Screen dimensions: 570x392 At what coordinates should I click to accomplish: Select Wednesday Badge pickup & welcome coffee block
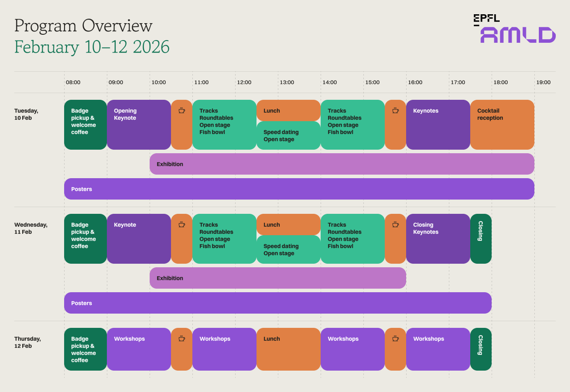point(85,239)
